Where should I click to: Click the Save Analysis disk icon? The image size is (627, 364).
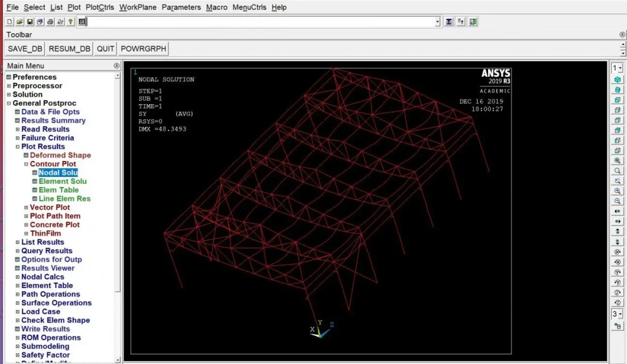(x=30, y=22)
